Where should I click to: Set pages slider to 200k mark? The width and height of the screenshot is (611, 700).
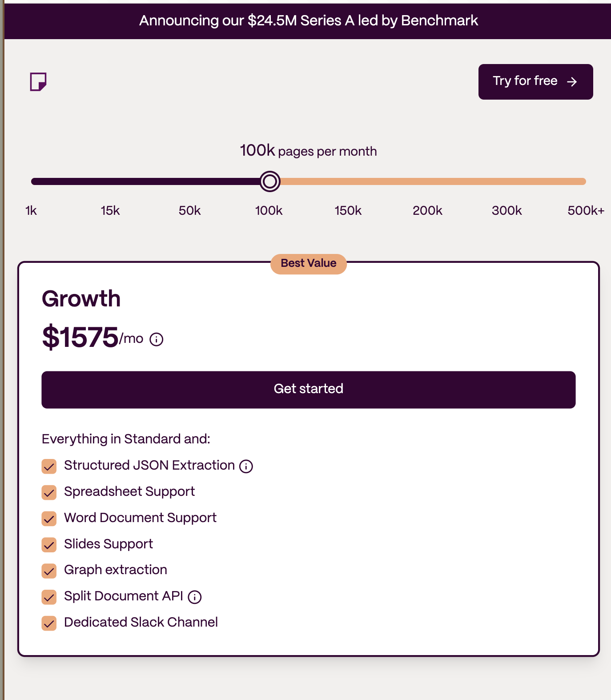coord(427,181)
